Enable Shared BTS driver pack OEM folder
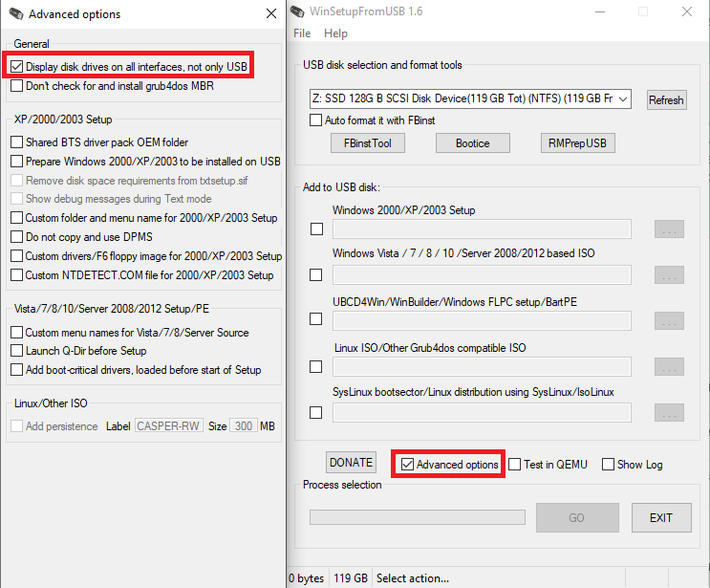 point(17,142)
